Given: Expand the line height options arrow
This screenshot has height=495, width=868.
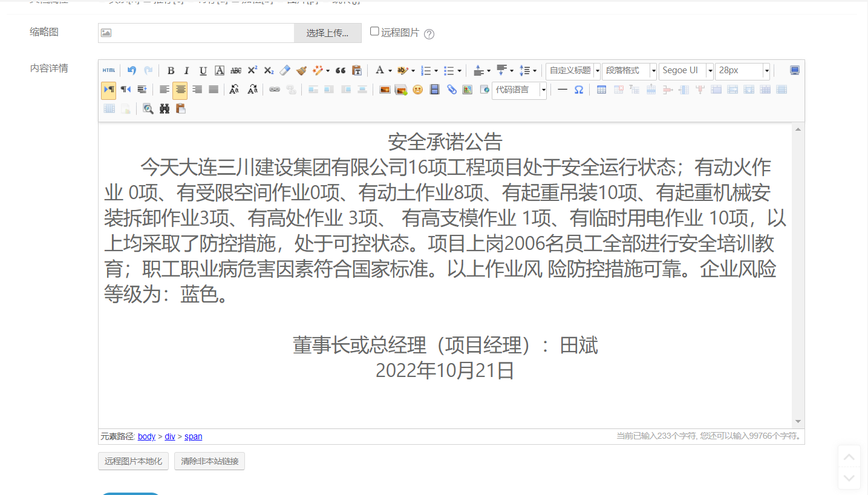Looking at the screenshot, I should [x=535, y=71].
